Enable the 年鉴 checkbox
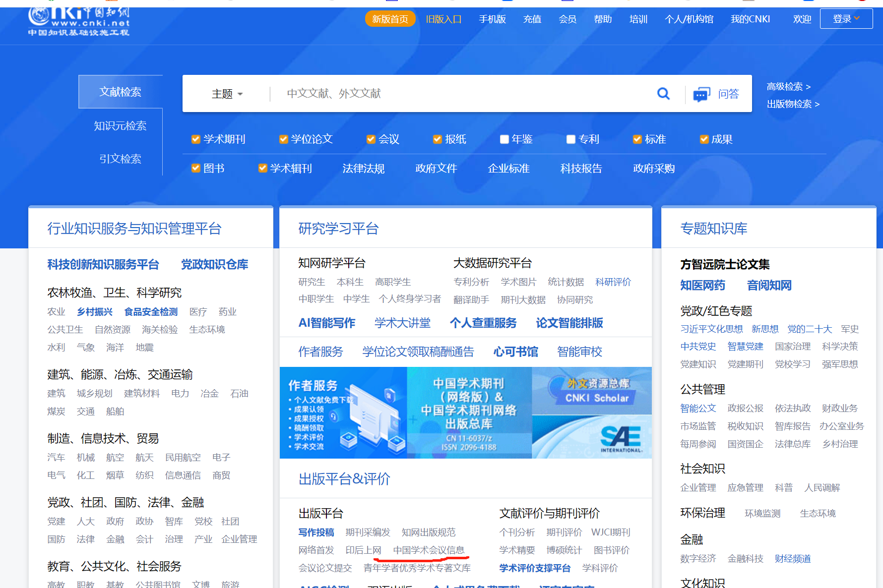883x588 pixels. coord(504,139)
